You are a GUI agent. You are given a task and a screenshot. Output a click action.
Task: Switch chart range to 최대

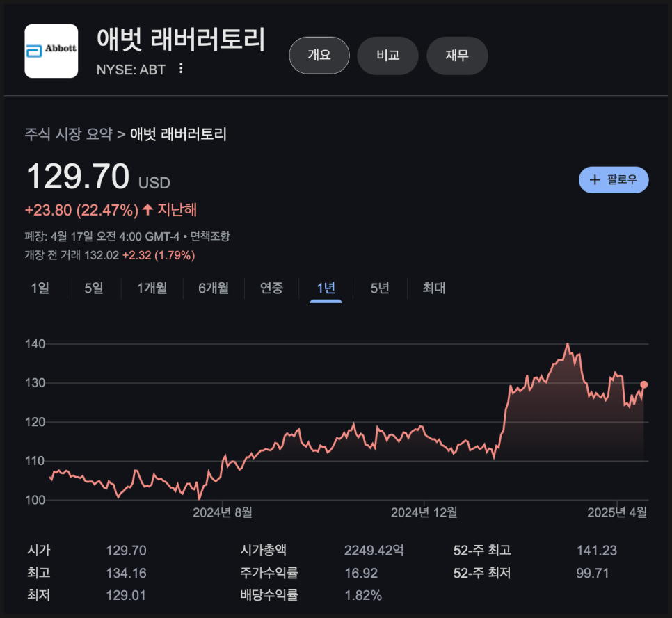[x=433, y=288]
